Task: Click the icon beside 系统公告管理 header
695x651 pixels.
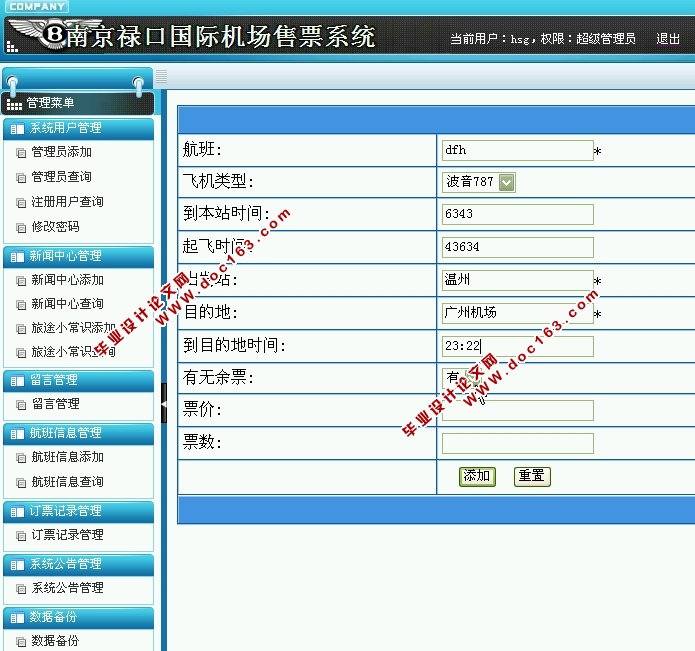Action: coord(17,565)
